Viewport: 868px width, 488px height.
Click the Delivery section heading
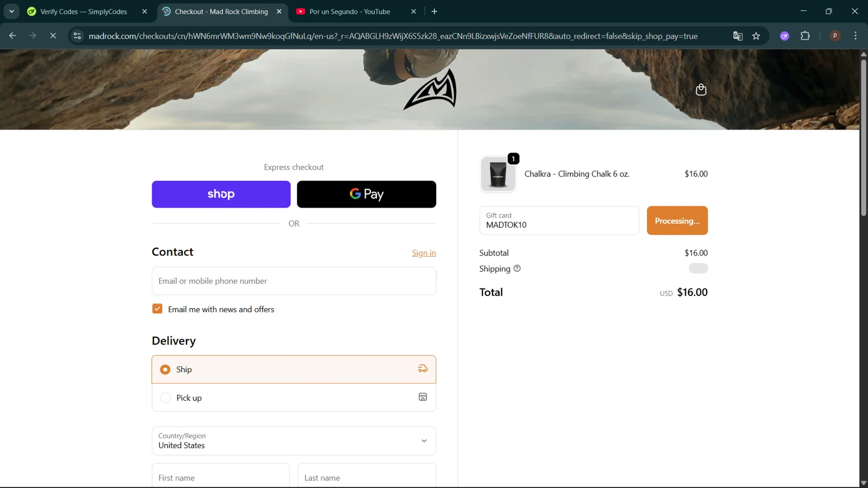(x=174, y=341)
